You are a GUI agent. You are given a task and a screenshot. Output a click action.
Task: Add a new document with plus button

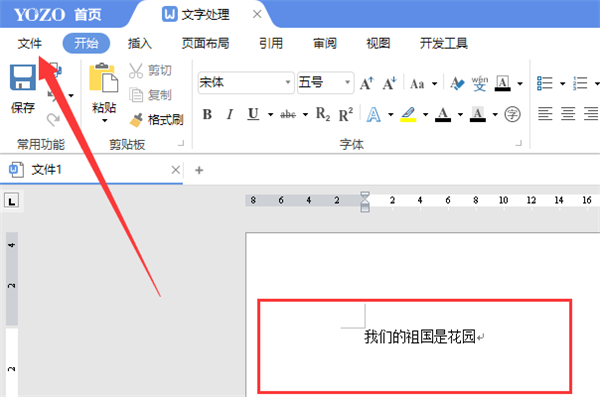[199, 170]
